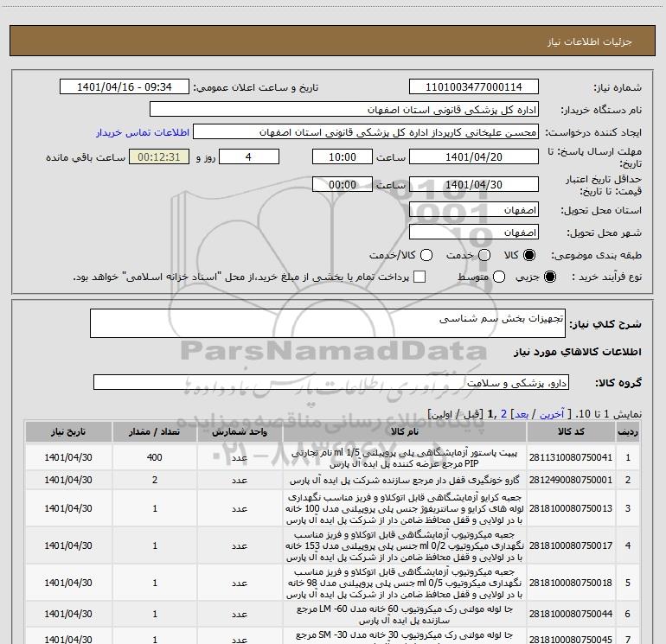This screenshot has width=666, height=644.
Task: Click the استان محل تحویل field
Action: pyautogui.click(x=474, y=210)
